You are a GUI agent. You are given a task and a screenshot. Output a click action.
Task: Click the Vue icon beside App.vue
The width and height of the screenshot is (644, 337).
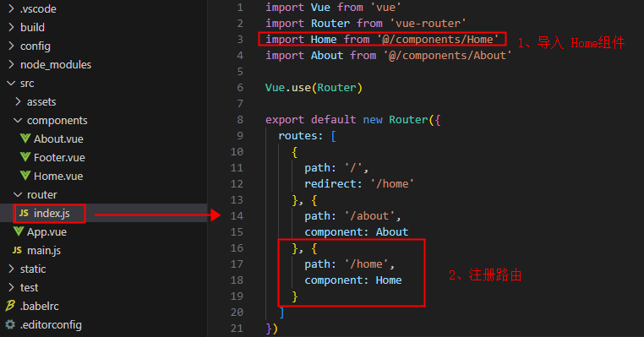pyautogui.click(x=19, y=231)
